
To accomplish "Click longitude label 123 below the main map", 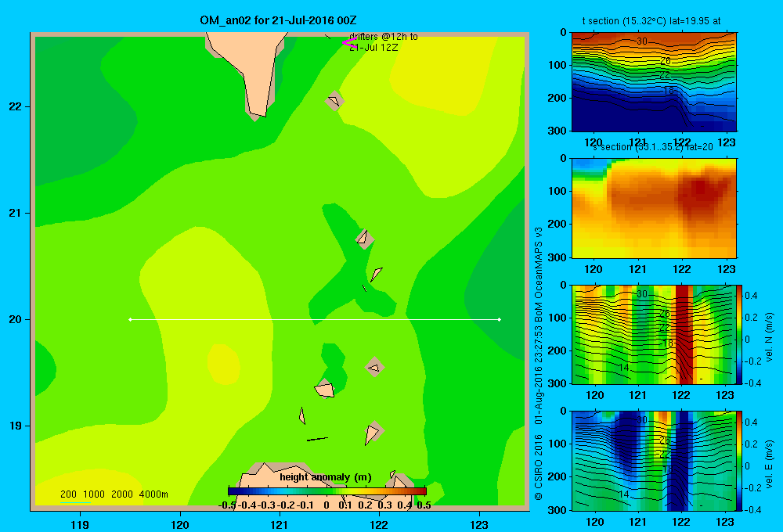I will 479,524.
